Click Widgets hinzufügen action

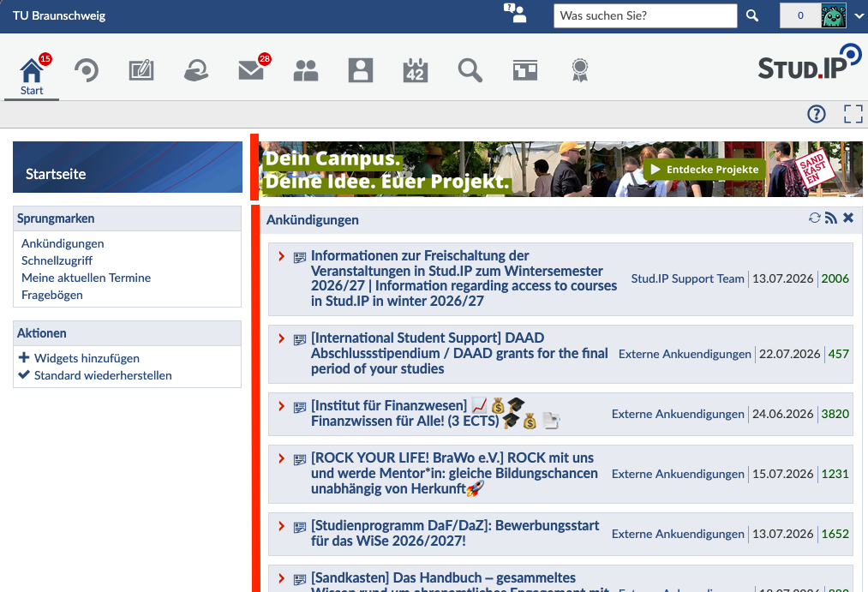[87, 358]
